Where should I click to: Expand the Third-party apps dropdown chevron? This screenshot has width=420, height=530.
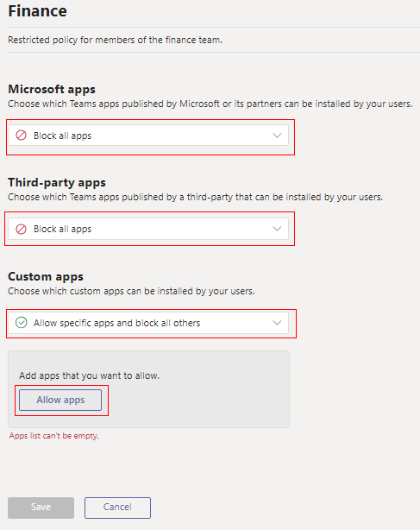pos(277,229)
